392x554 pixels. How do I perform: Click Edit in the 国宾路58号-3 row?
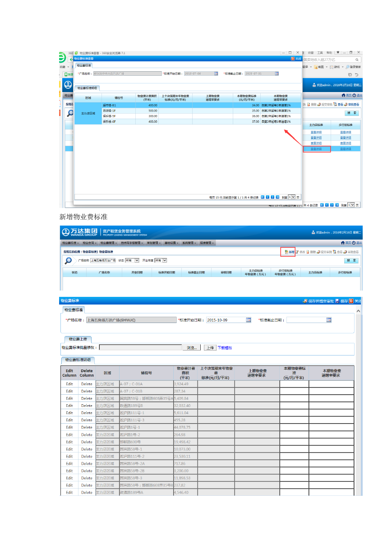point(69,478)
